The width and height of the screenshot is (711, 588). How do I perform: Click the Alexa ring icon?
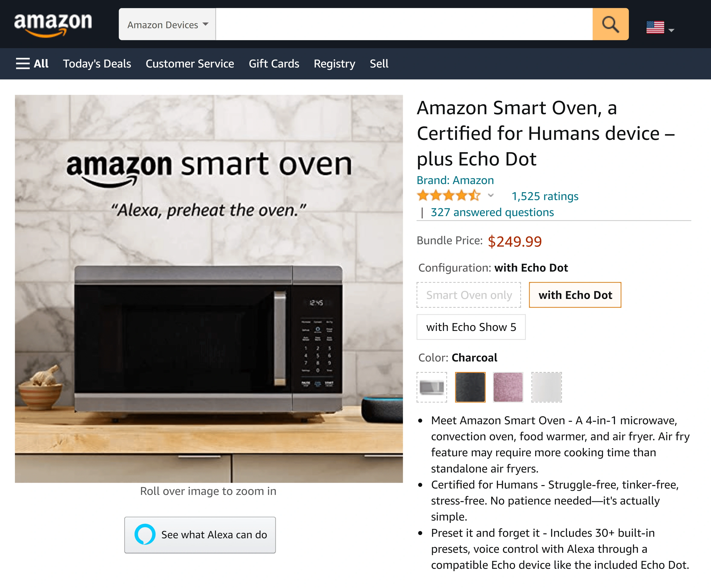point(145,534)
